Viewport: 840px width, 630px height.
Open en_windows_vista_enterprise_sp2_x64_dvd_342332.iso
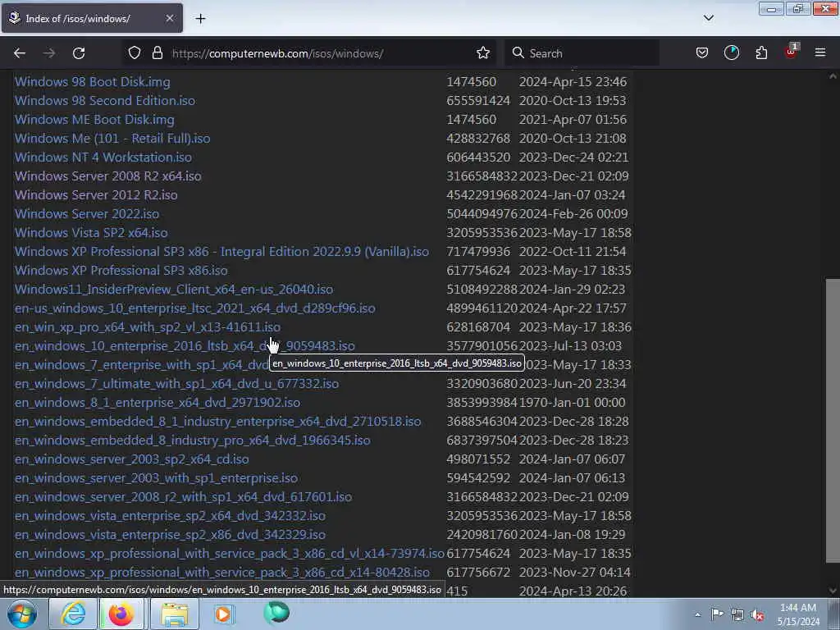click(170, 515)
